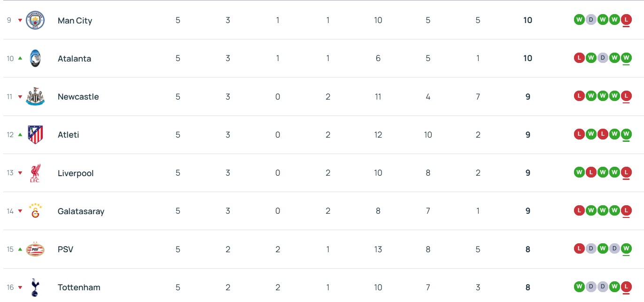Screen dimensions: 644x302
Task: Click the green up arrow beside PSV
Action: click(20, 249)
